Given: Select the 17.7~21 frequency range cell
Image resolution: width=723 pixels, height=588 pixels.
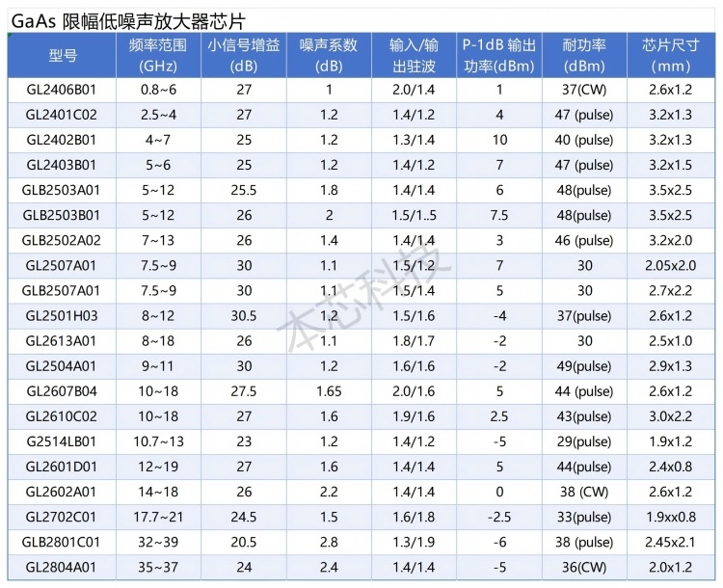Looking at the screenshot, I should point(158,517).
